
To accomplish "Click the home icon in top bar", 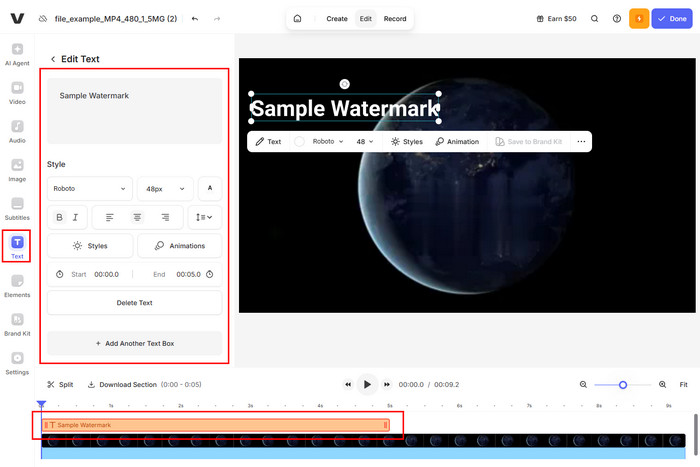I will [x=297, y=19].
